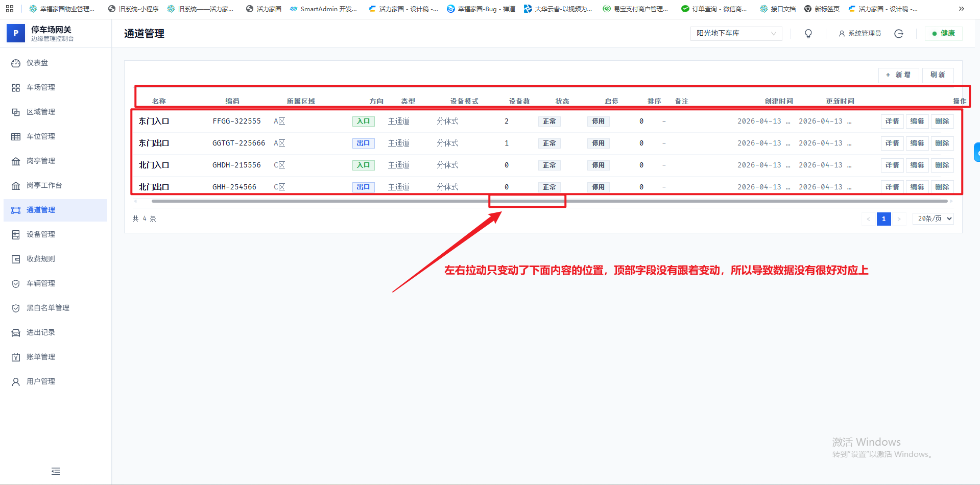Click the lightbulb icon in header
This screenshot has width=980, height=485.
(808, 34)
